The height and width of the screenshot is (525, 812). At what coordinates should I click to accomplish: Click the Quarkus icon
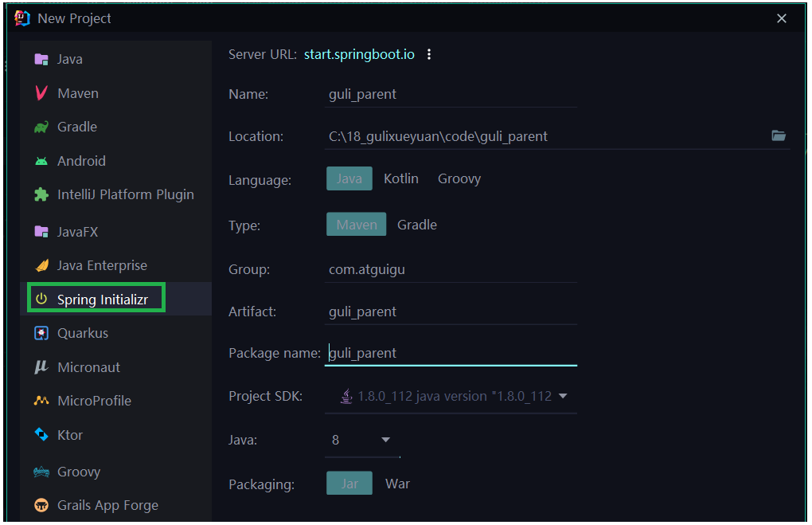point(41,333)
